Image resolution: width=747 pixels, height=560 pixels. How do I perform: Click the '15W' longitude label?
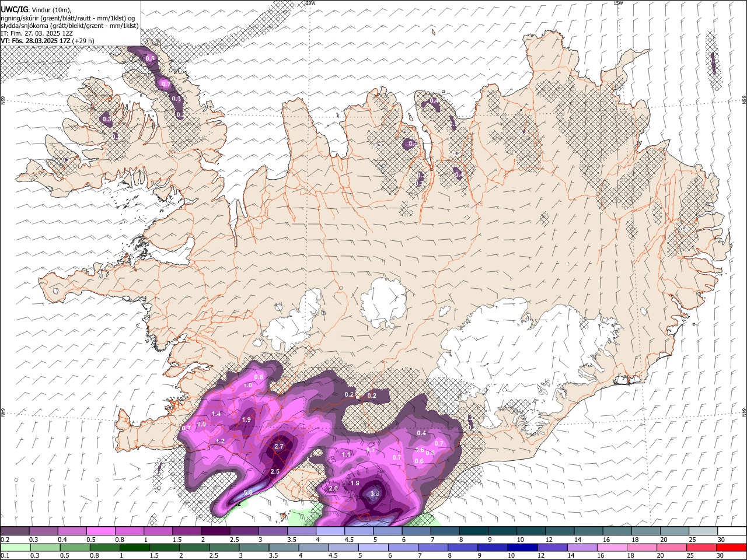coord(618,3)
